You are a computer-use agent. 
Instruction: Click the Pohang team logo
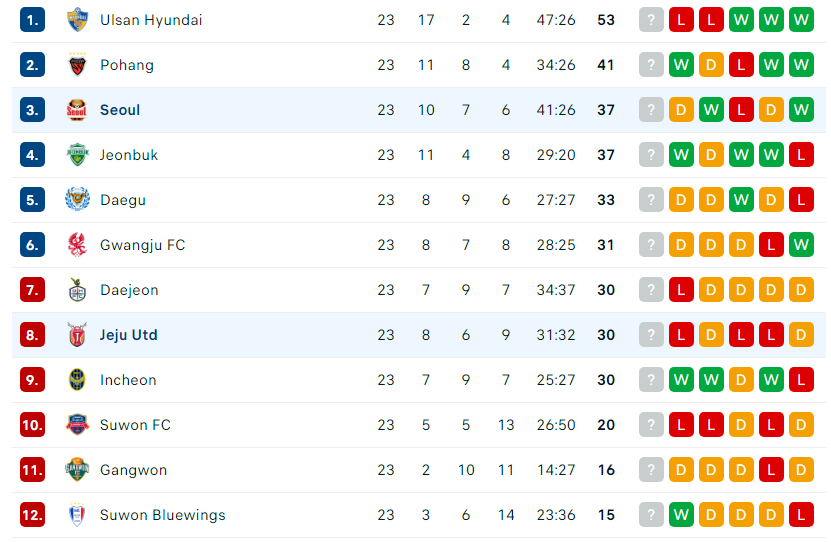pos(77,65)
